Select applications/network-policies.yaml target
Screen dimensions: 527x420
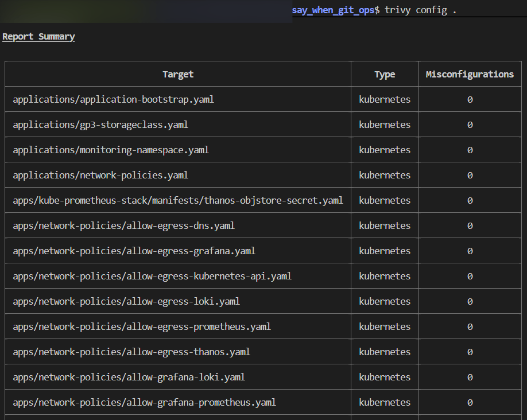click(x=100, y=175)
